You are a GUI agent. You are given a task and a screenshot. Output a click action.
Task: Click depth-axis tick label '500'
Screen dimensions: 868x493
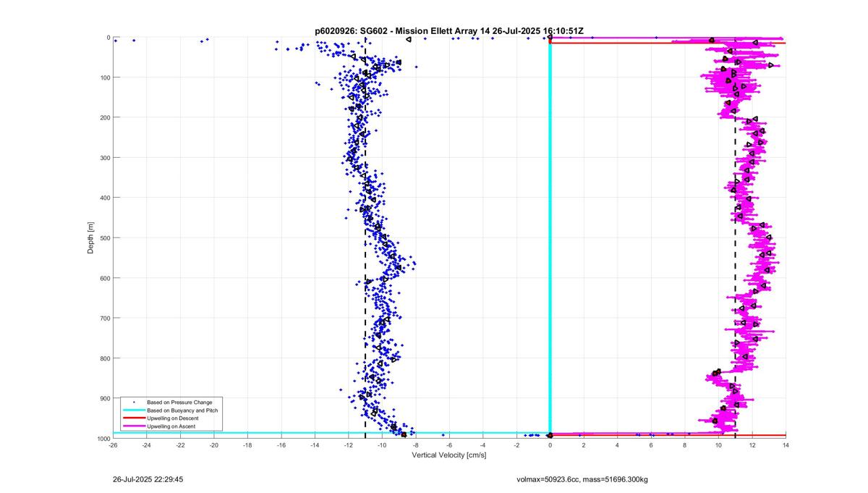tap(105, 238)
